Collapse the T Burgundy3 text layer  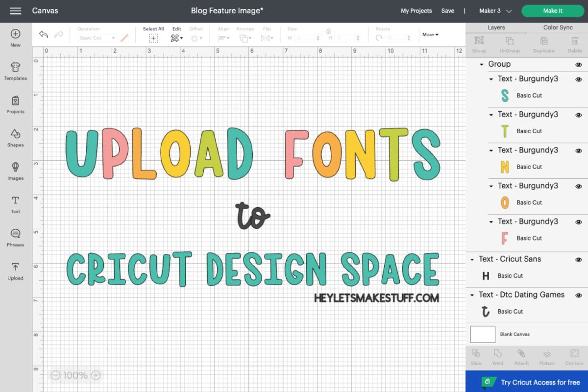pyautogui.click(x=491, y=115)
